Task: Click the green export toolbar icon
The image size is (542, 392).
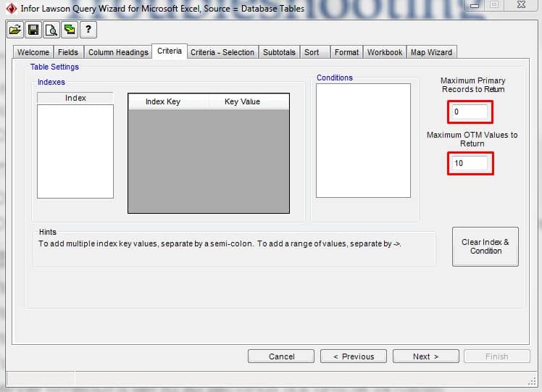Action: click(x=70, y=30)
